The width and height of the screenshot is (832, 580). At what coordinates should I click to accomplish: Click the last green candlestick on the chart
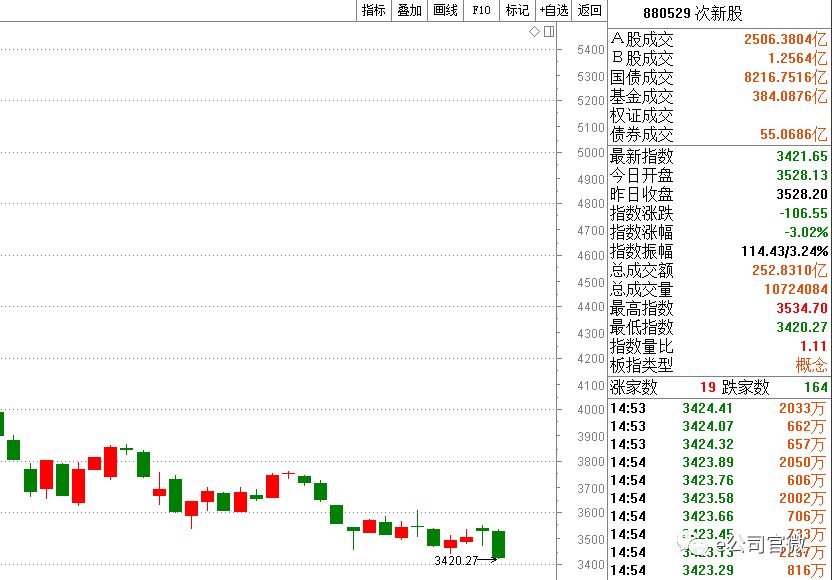(x=499, y=544)
